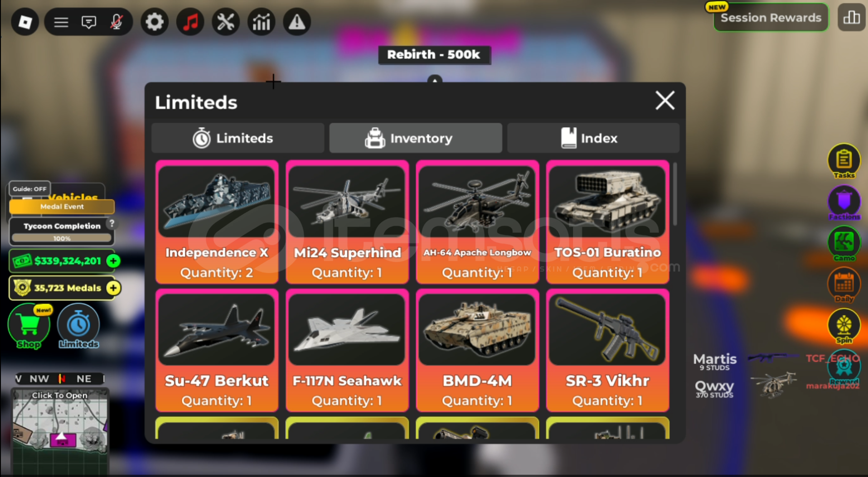Open the green Shop cart icon
Screen dimensions: 868x477
(29, 326)
